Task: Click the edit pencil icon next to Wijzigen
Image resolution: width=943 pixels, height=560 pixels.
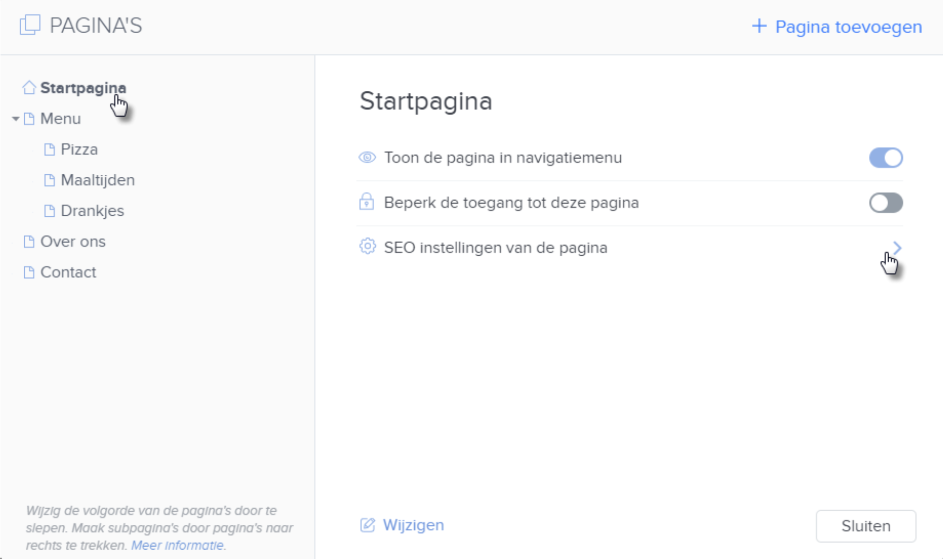Action: tap(368, 525)
